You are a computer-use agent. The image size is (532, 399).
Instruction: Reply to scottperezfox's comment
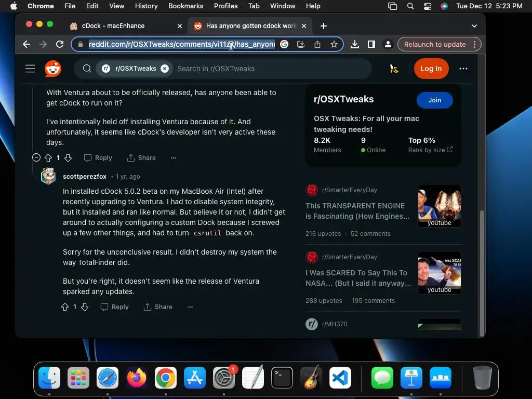tap(114, 307)
